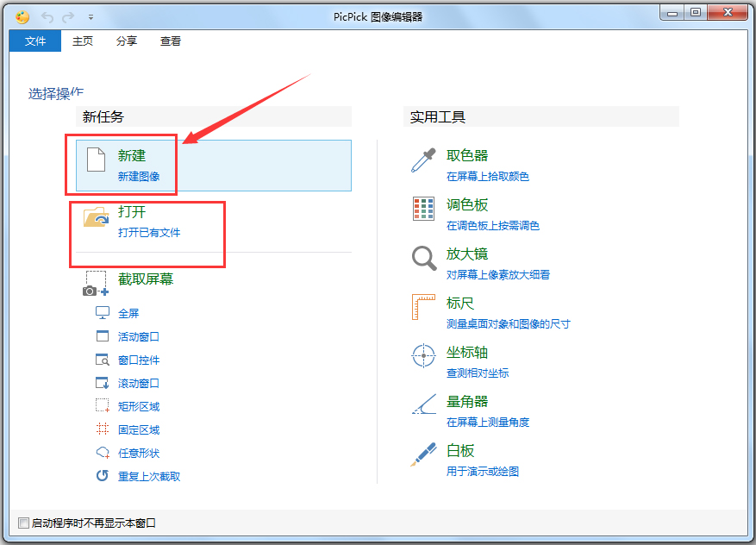Screen dimensions: 756x545
Task: Click the PicPick app icon in title bar
Action: [x=22, y=17]
